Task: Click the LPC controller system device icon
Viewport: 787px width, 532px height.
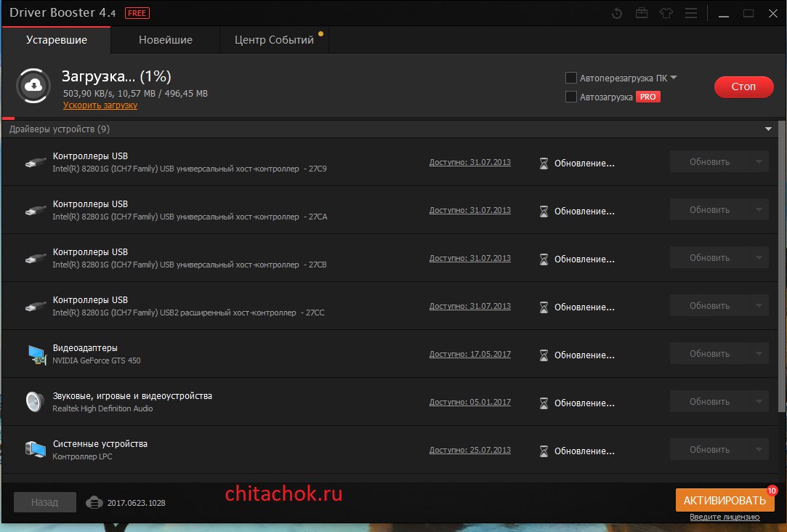Action: (x=35, y=450)
